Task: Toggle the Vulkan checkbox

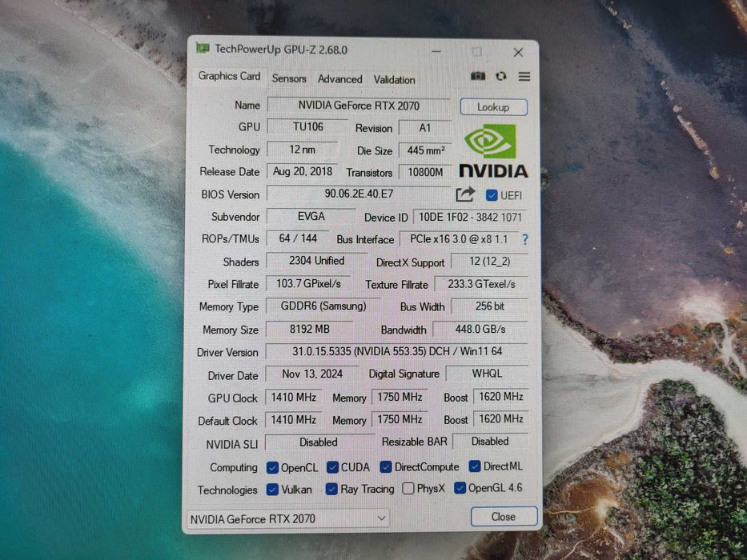Action: [x=272, y=489]
